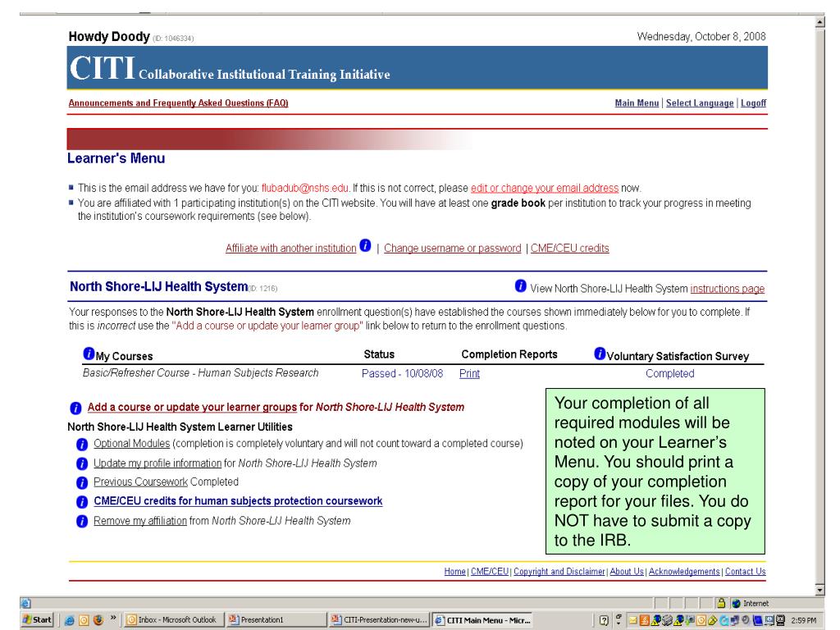Click Remove my affiliation link
The image size is (840, 630).
(140, 521)
